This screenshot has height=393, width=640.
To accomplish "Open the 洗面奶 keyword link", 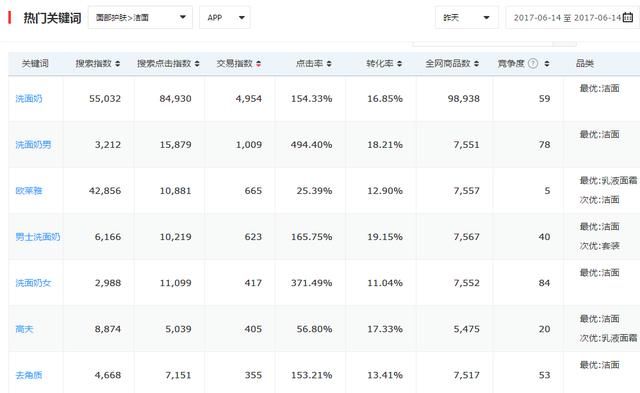I will [x=29, y=98].
